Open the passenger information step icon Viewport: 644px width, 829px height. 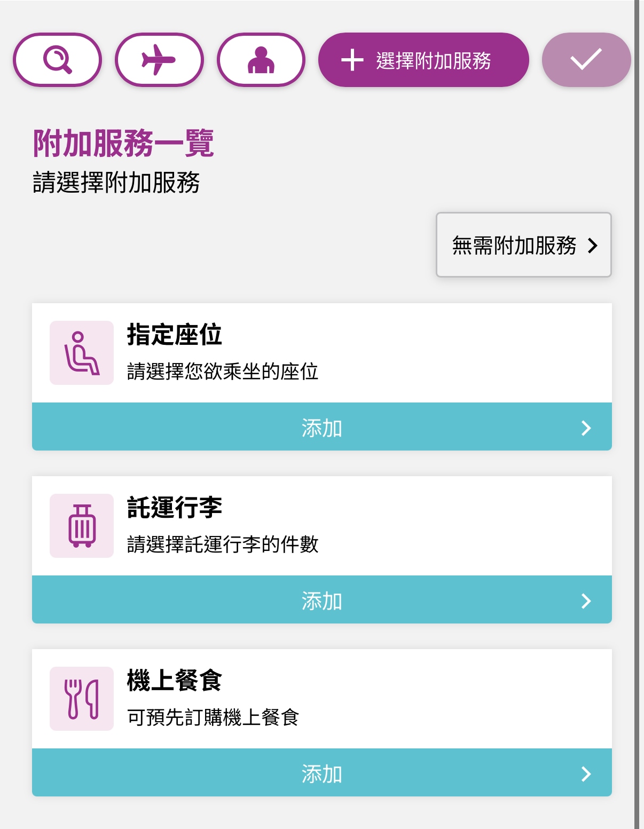(x=261, y=60)
